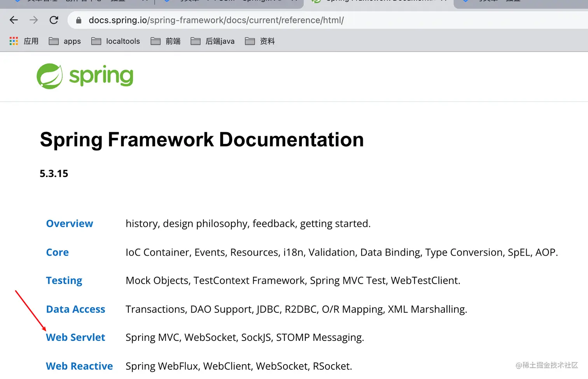
Task: Open the Web Servlet documentation link
Action: coord(75,337)
